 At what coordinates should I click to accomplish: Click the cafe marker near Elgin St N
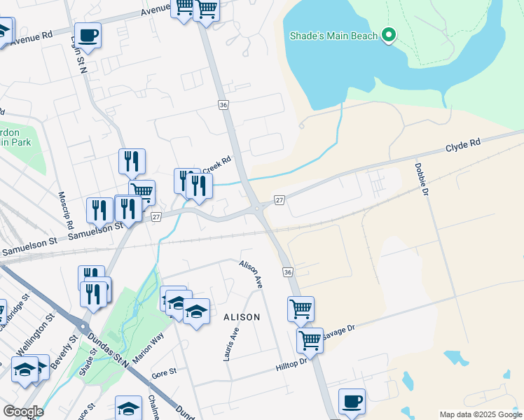click(88, 36)
